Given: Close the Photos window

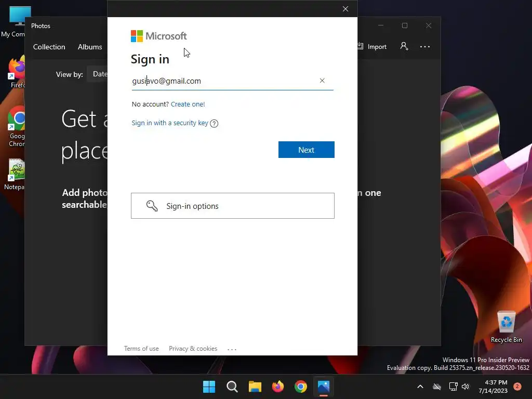Looking at the screenshot, I should click(x=429, y=25).
